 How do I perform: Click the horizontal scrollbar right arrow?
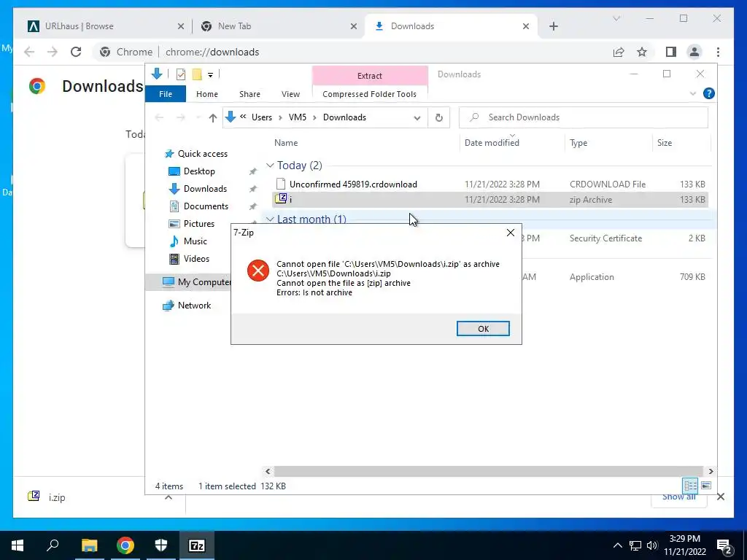tap(711, 472)
